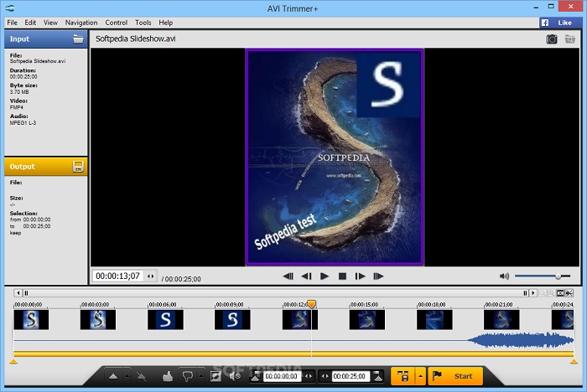Select thumbnail at 00:00:03;00
The image size is (587, 392).
98,320
